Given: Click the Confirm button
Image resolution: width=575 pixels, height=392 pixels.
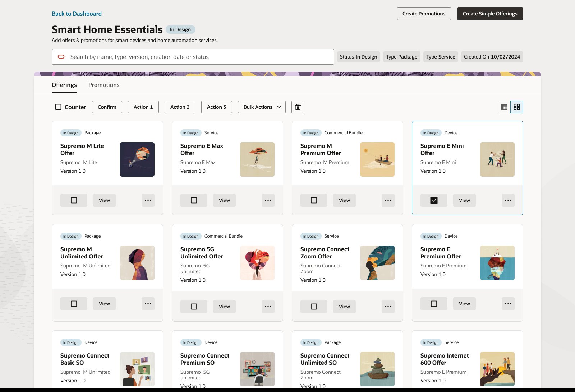Looking at the screenshot, I should click(107, 107).
